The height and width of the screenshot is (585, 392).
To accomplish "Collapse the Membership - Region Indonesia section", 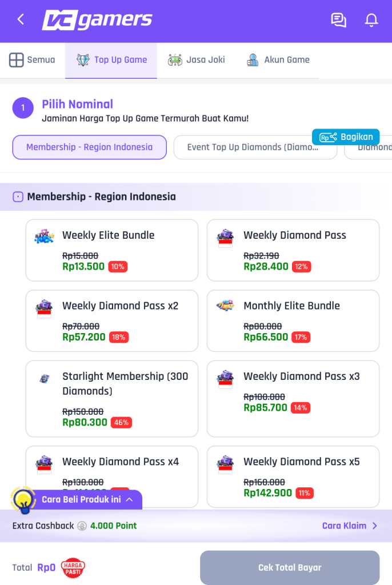I will [x=18, y=197].
